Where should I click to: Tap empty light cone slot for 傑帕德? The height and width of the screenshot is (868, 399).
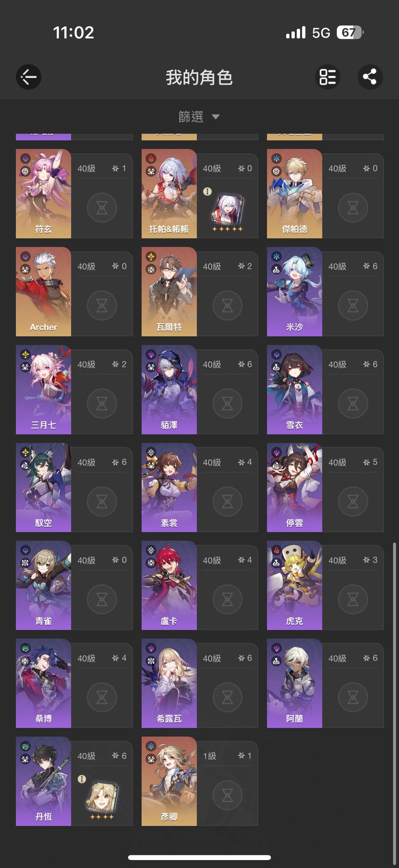[x=353, y=208]
